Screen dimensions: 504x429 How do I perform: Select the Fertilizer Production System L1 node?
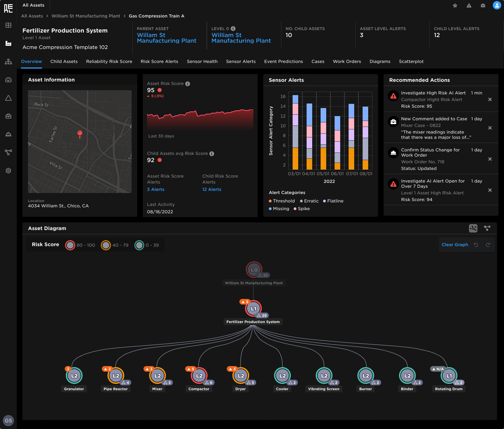[253, 309]
